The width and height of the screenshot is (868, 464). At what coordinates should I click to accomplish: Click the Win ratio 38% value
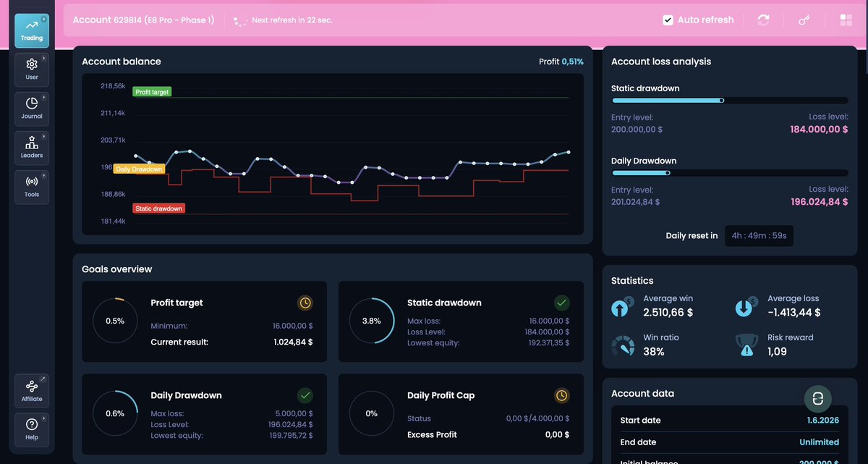[654, 352]
